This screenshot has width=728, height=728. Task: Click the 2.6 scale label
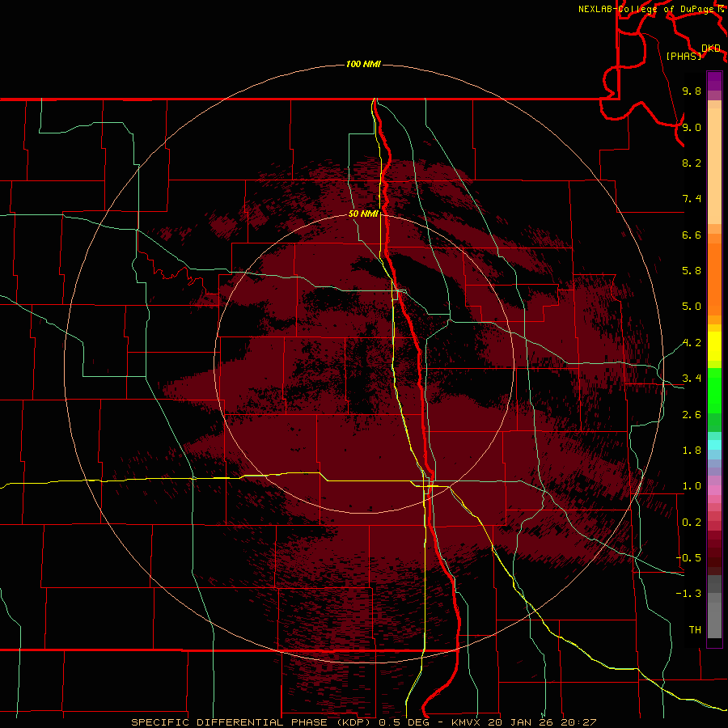[x=692, y=415]
